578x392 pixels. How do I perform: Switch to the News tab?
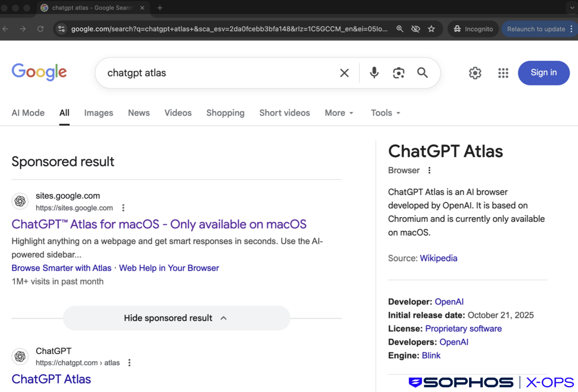tap(139, 113)
